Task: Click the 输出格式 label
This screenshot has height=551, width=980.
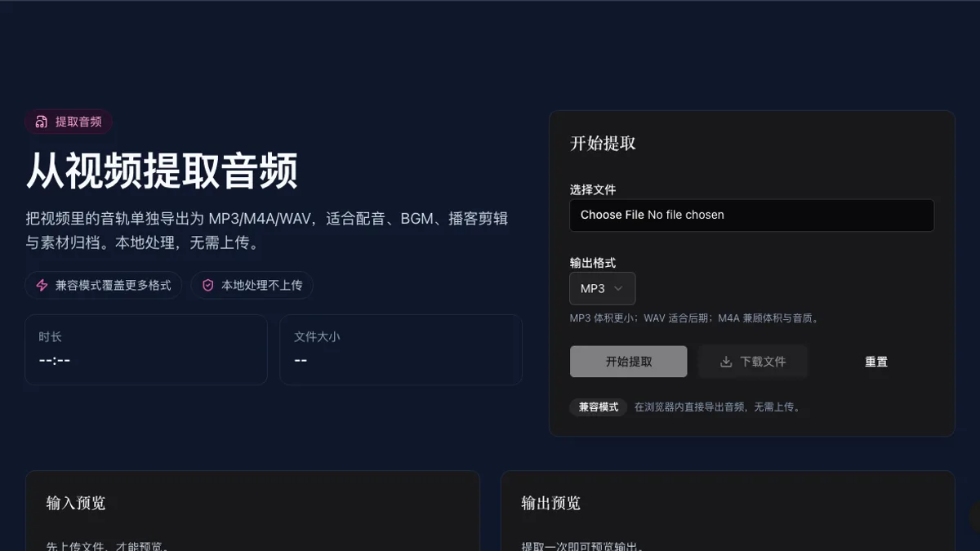Action: pos(593,263)
